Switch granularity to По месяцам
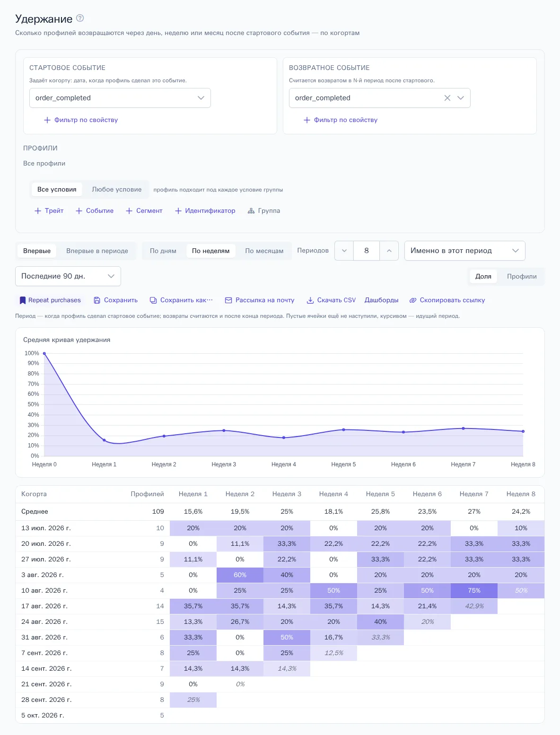The image size is (560, 735). (x=264, y=251)
